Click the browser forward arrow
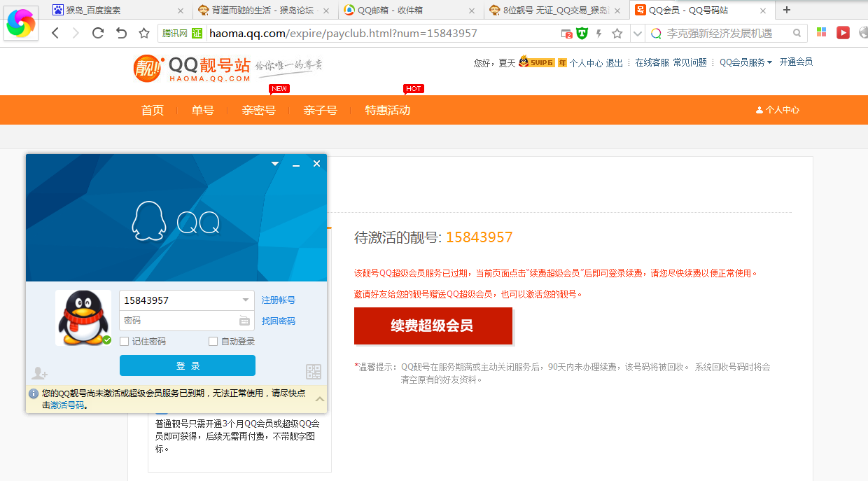 [x=76, y=33]
